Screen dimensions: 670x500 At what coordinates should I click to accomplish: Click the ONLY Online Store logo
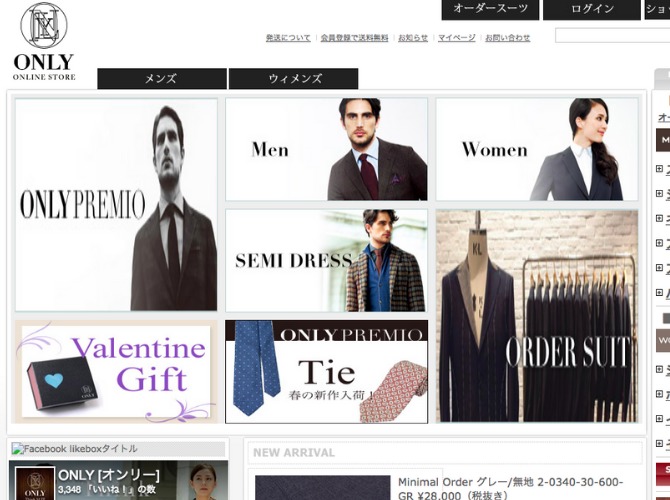(44, 41)
